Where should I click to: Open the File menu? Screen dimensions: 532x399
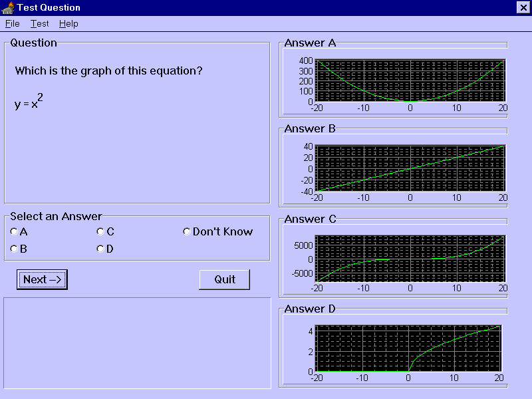tap(13, 24)
